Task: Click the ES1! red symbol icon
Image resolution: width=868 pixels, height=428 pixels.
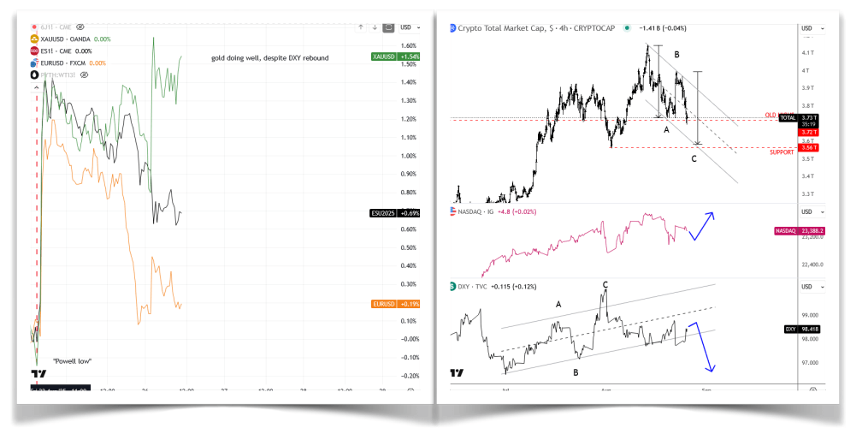Action: pyautogui.click(x=35, y=51)
